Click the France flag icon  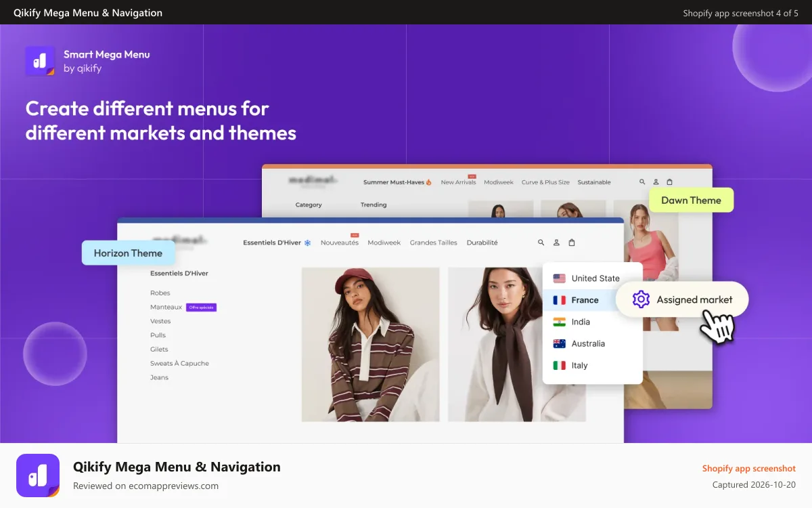pos(560,300)
